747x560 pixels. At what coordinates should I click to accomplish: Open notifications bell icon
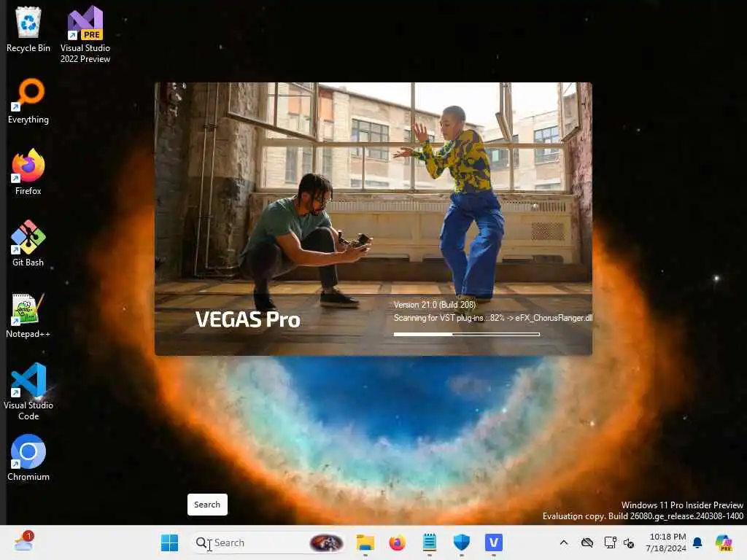[x=697, y=542]
